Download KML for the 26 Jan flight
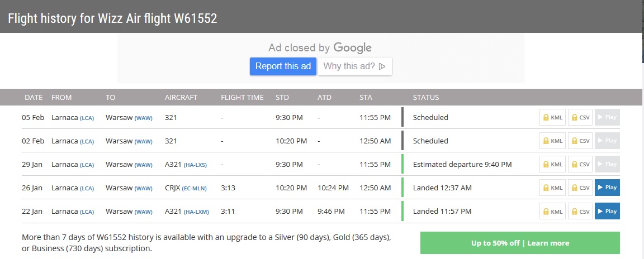Screen dimensions: 644x259 click(x=552, y=188)
